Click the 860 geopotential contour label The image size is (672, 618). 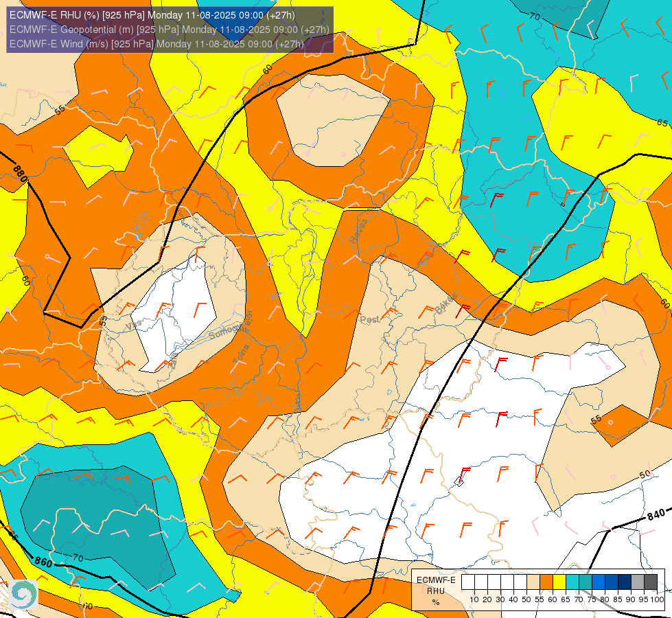pos(43,562)
